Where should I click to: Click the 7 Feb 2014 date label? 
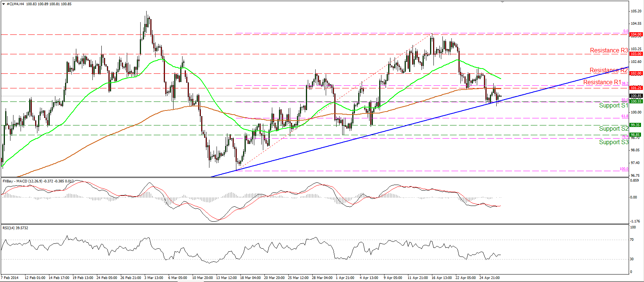click(x=10, y=278)
